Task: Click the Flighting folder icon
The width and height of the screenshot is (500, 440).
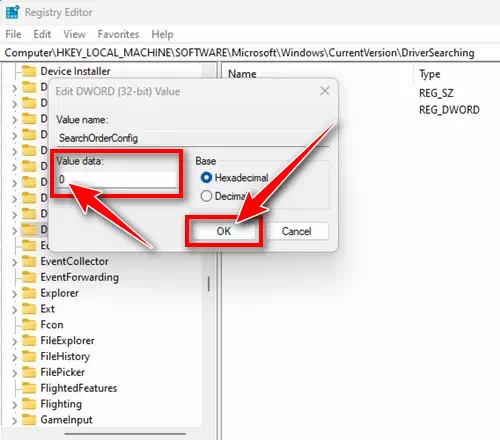Action: pos(29,404)
